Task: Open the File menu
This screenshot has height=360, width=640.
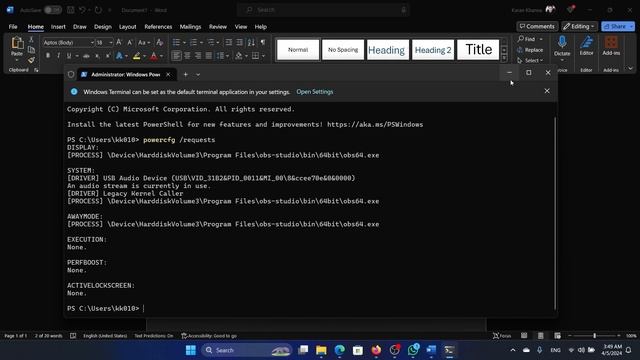Action: point(13,27)
